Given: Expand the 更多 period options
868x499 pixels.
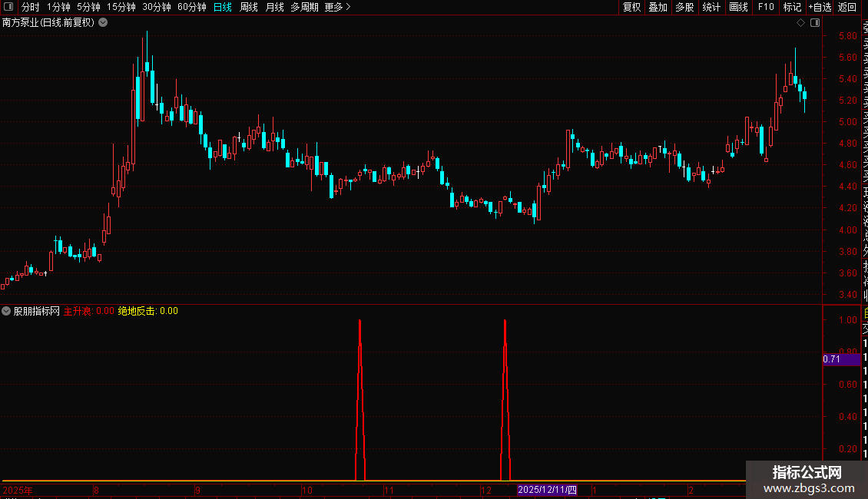Looking at the screenshot, I should pyautogui.click(x=338, y=7).
